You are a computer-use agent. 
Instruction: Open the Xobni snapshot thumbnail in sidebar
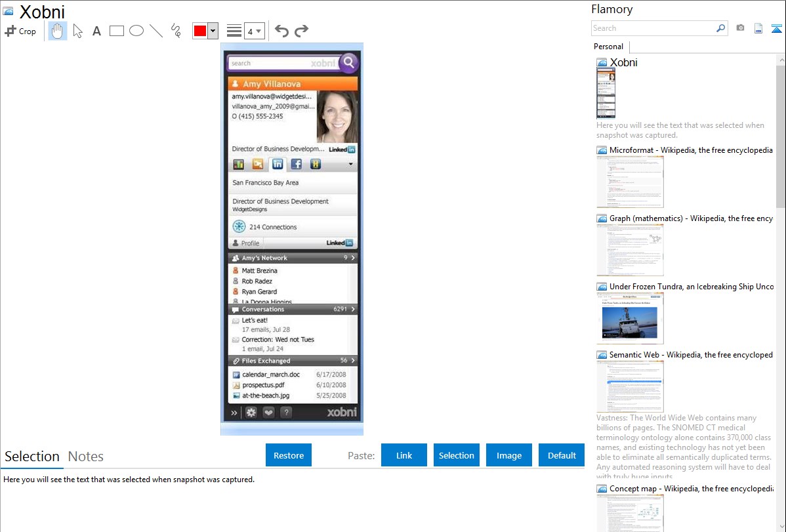[606, 93]
